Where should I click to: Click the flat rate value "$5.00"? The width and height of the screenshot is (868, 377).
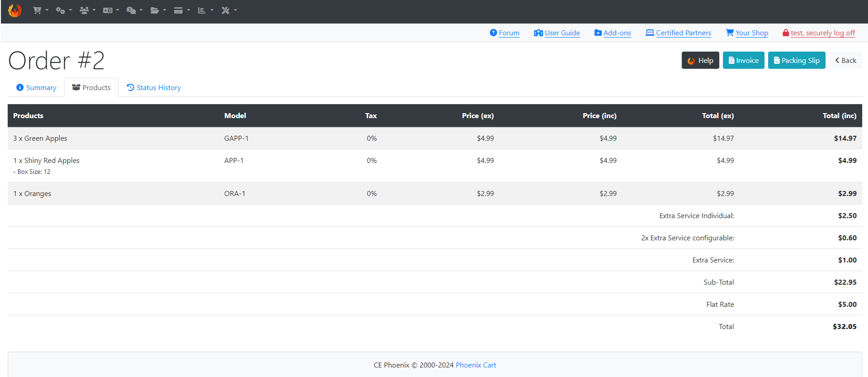point(847,304)
